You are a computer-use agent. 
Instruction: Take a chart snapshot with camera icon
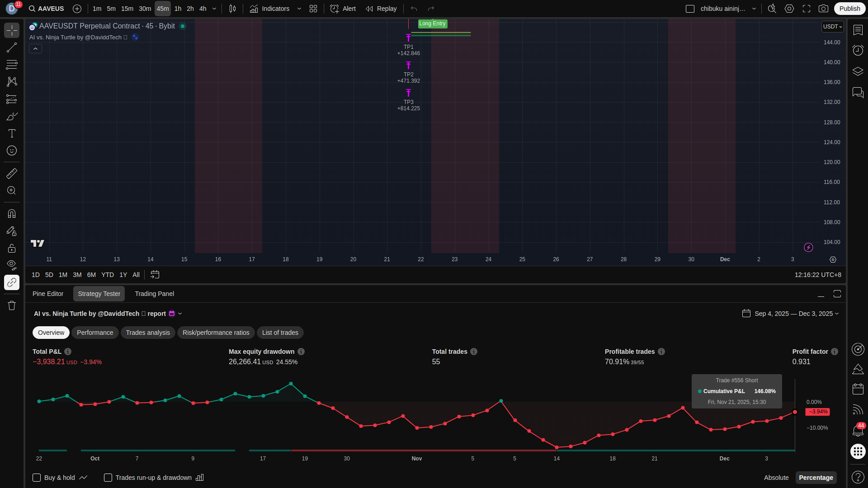pos(823,9)
